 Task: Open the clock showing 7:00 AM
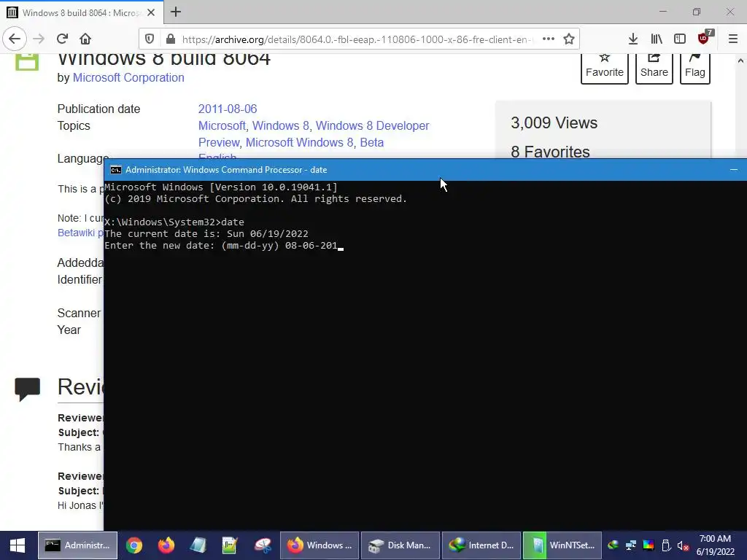pyautogui.click(x=715, y=545)
